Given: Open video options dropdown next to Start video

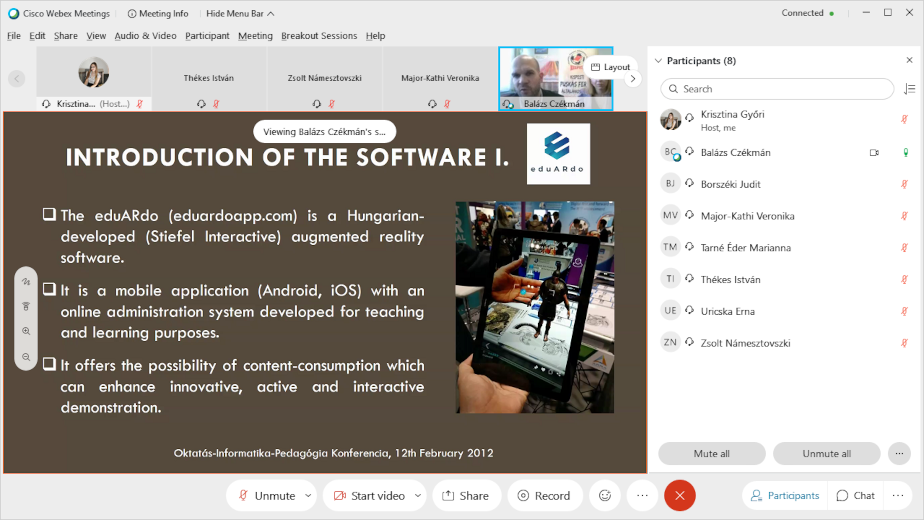Looking at the screenshot, I should coord(418,496).
